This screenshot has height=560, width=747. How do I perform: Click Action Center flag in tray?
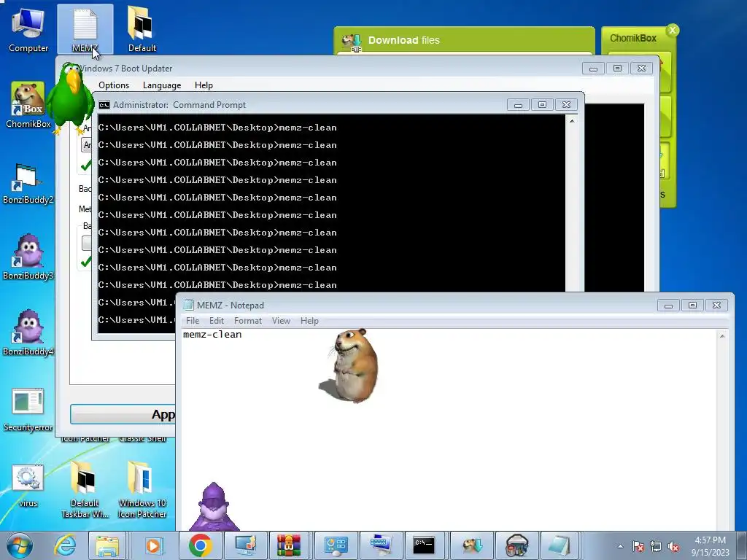[638, 547]
